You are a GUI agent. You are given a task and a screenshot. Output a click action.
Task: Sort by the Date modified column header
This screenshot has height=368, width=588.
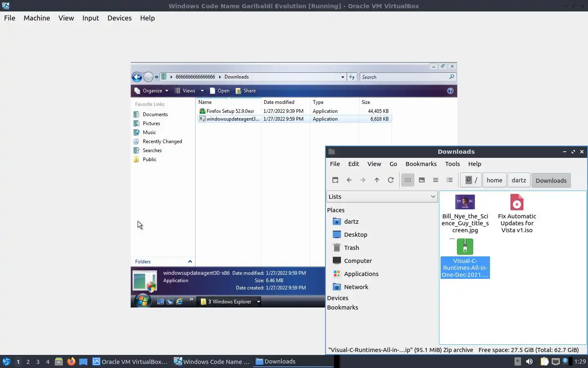(x=285, y=102)
